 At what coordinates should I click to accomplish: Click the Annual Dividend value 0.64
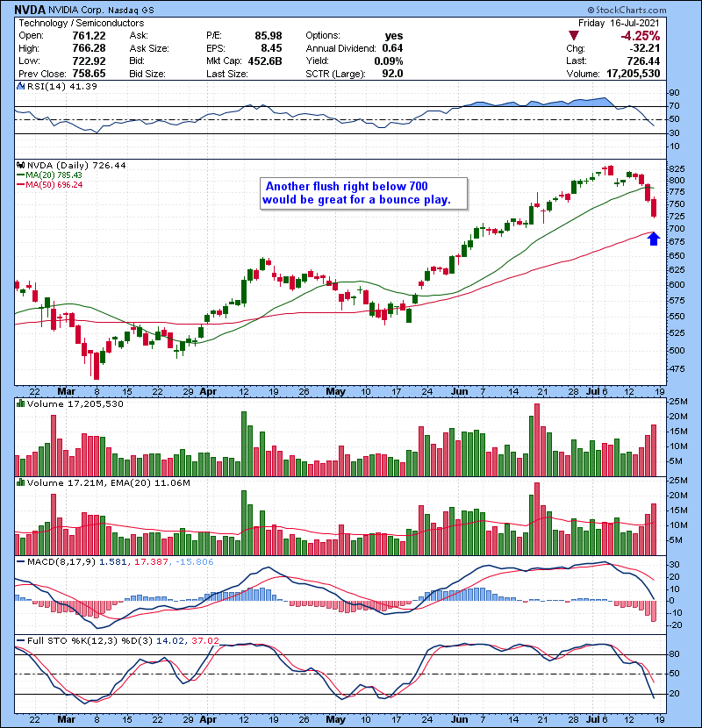[392, 48]
